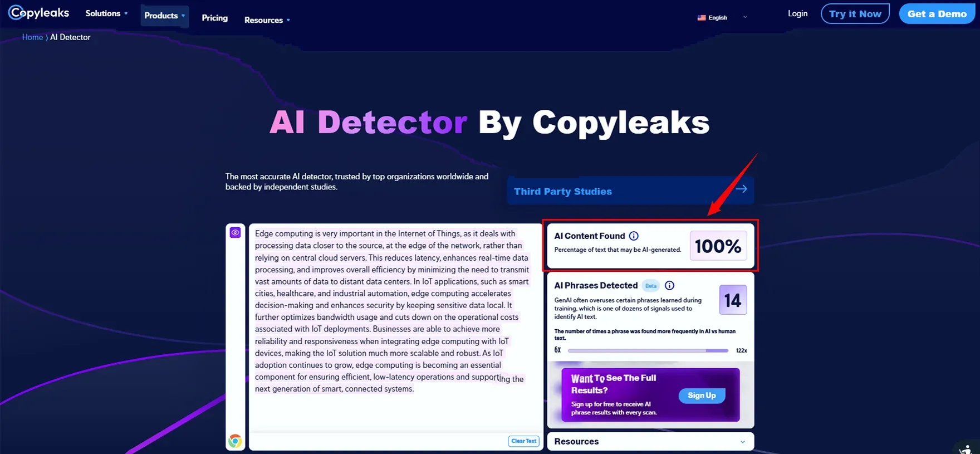The height and width of the screenshot is (454, 980).
Task: Click the info icon next to AI Phrases Detected
Action: coord(669,285)
